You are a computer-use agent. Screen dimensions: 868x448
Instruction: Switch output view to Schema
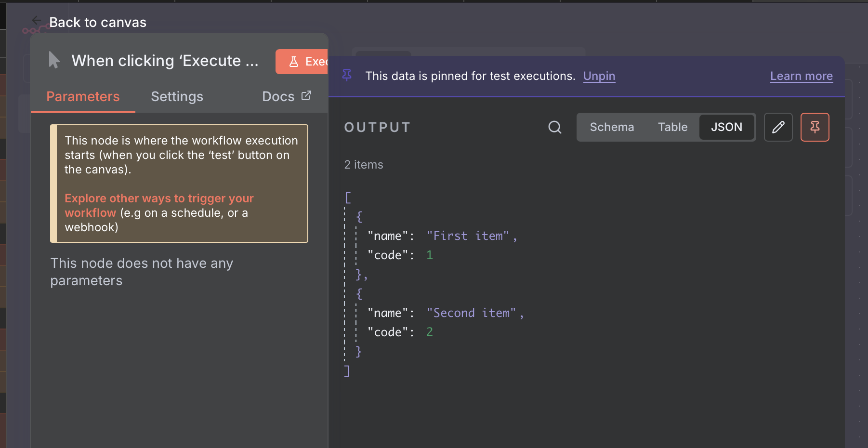612,127
